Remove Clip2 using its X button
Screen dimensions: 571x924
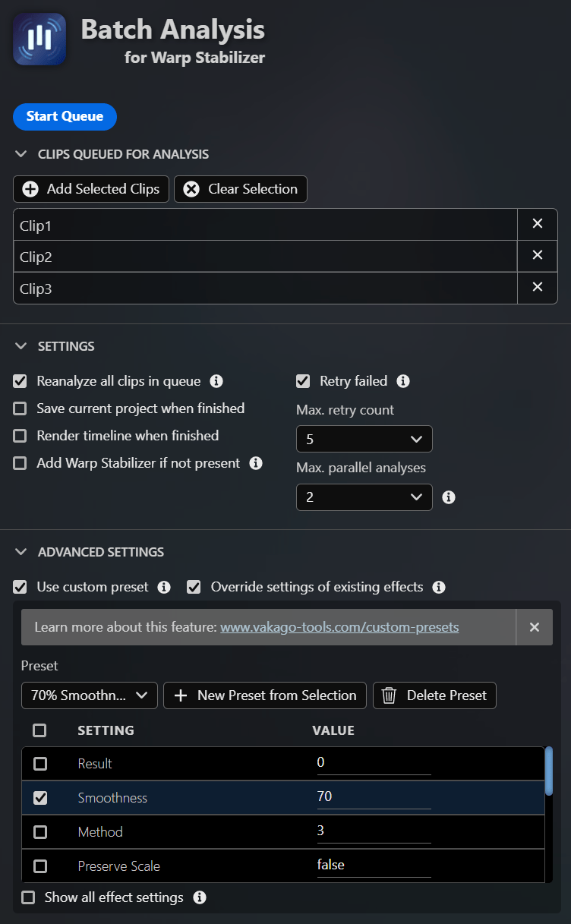click(538, 255)
